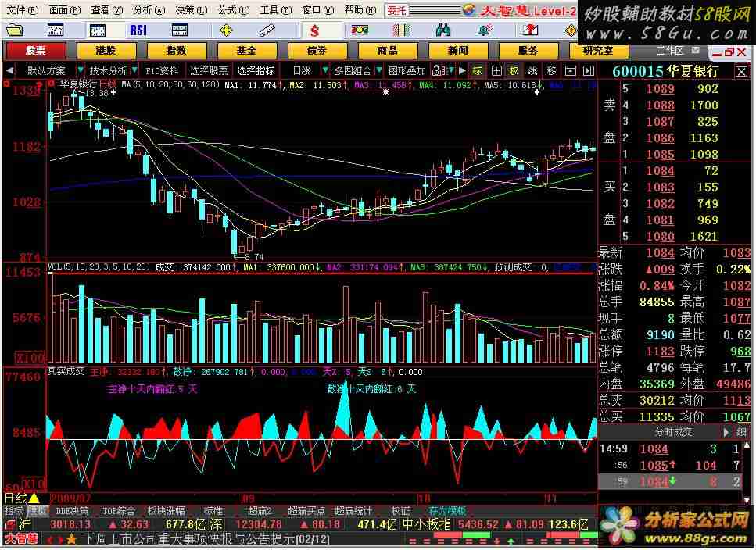Open the binoculars search icon

click(443, 30)
